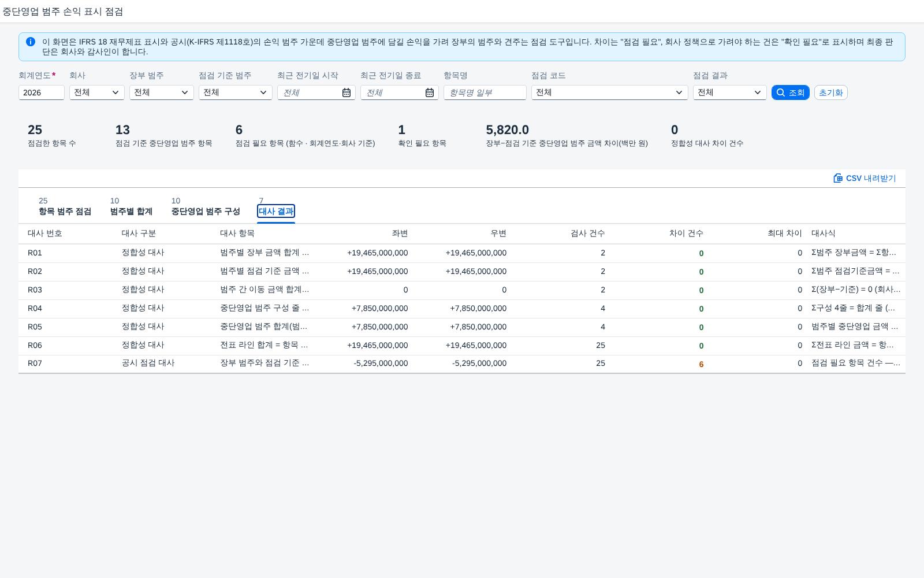Click the blue info icon in banner
This screenshot has height=578, width=924.
[31, 42]
